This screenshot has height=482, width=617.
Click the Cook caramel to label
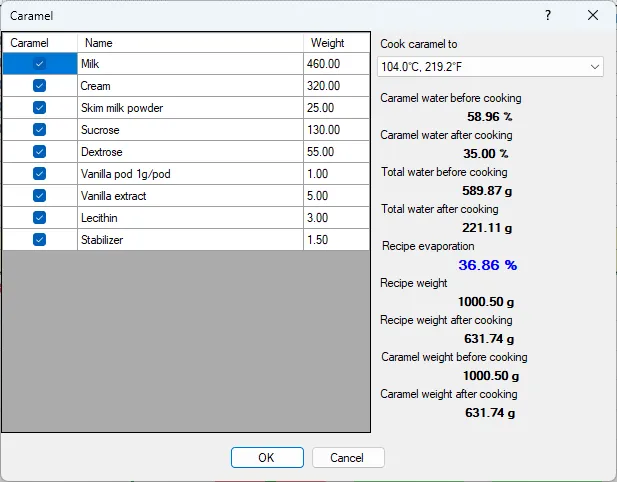pyautogui.click(x=419, y=44)
